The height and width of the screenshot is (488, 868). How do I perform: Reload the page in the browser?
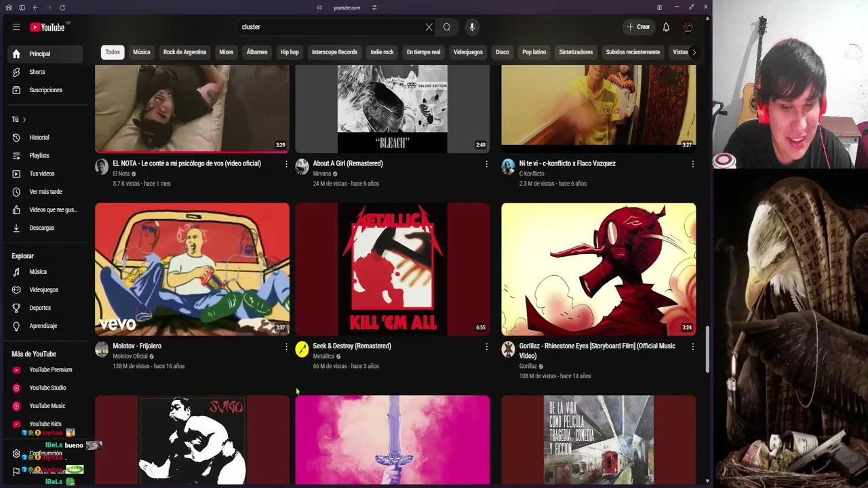pos(62,7)
